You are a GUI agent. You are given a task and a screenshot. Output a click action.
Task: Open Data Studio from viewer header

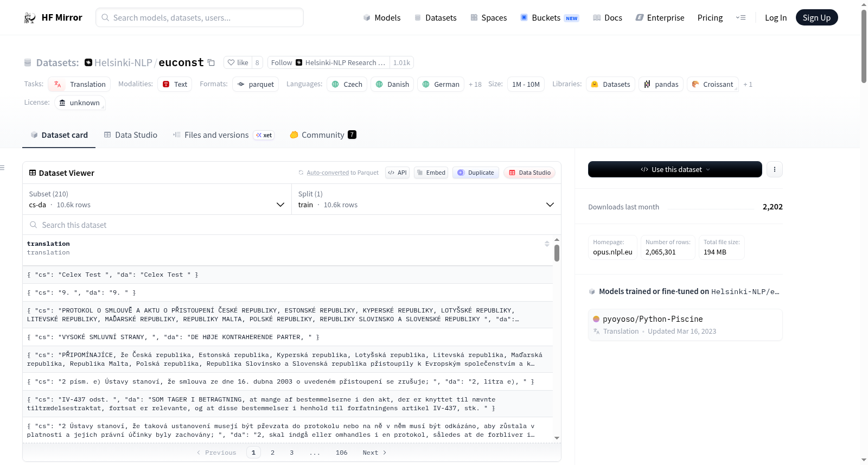click(x=529, y=173)
